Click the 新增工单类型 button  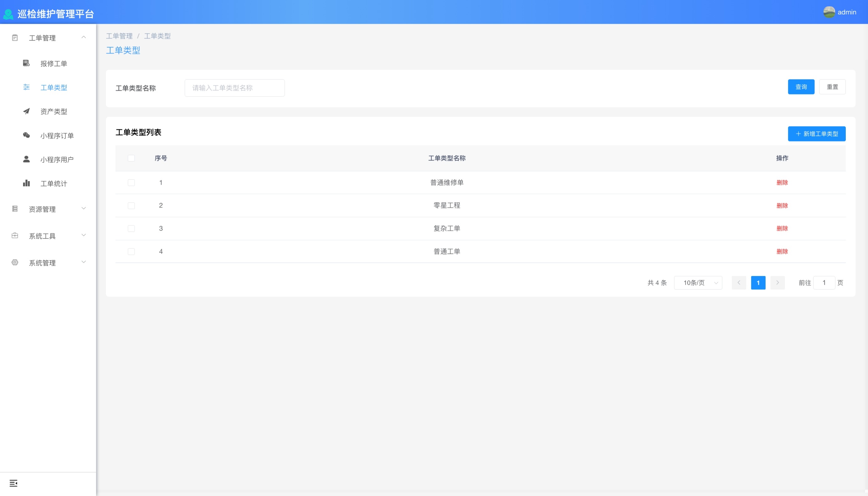click(x=817, y=134)
